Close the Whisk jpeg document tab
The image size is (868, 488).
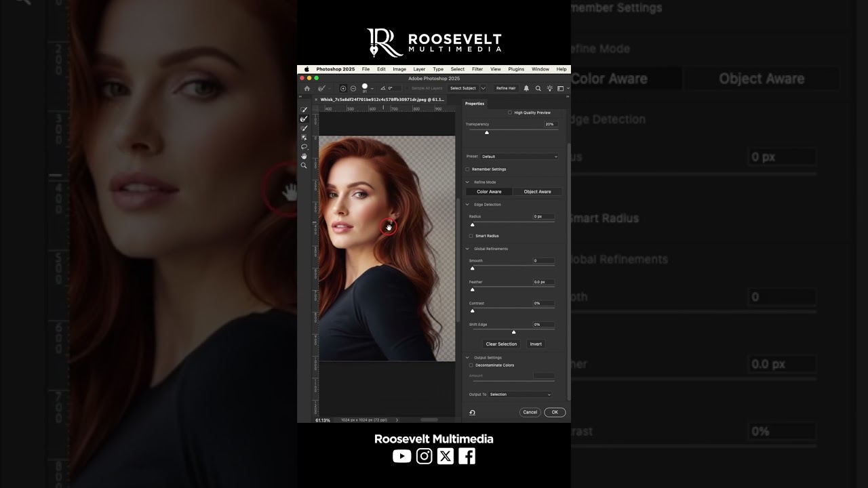[316, 100]
